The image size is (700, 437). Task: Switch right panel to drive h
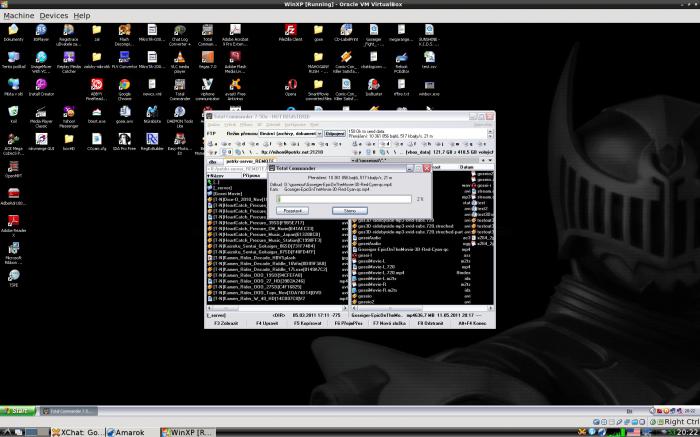(426, 144)
